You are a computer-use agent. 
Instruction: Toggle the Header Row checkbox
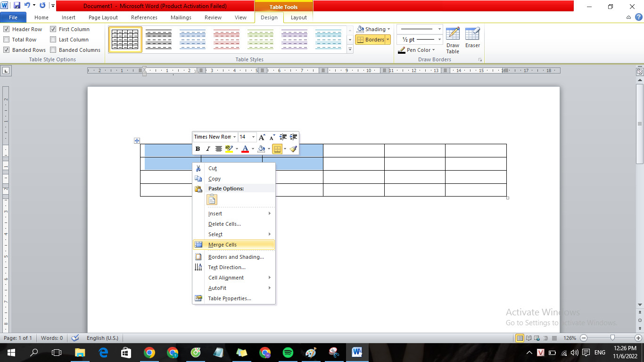(7, 29)
